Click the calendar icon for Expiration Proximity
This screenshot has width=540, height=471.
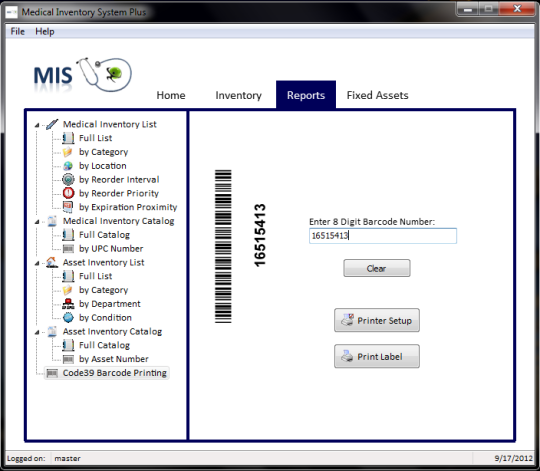68,207
